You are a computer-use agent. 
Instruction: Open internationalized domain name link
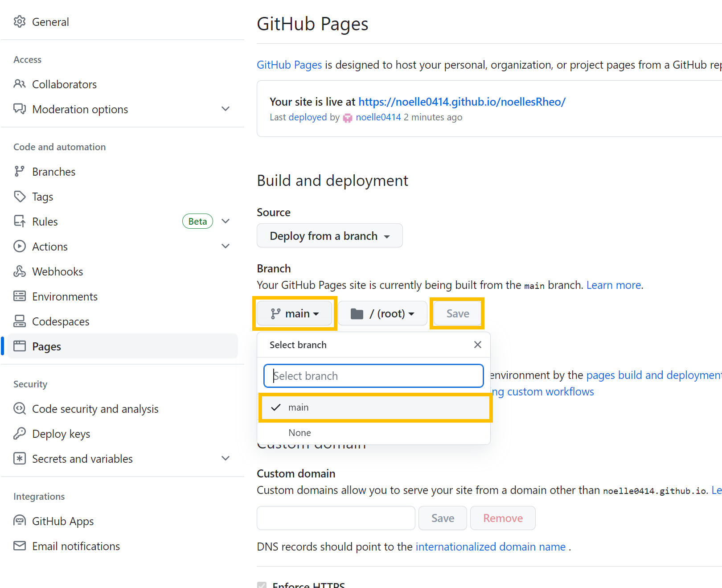pos(490,547)
